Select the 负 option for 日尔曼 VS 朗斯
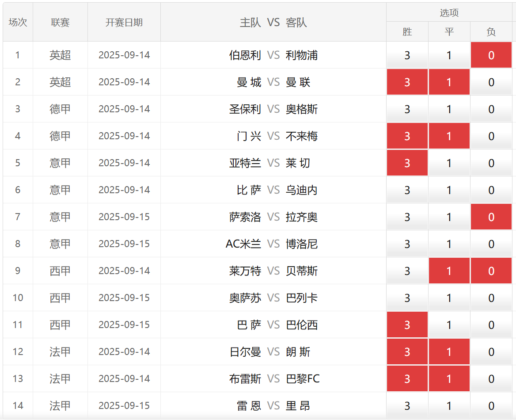This screenshot has width=516, height=420. [491, 352]
